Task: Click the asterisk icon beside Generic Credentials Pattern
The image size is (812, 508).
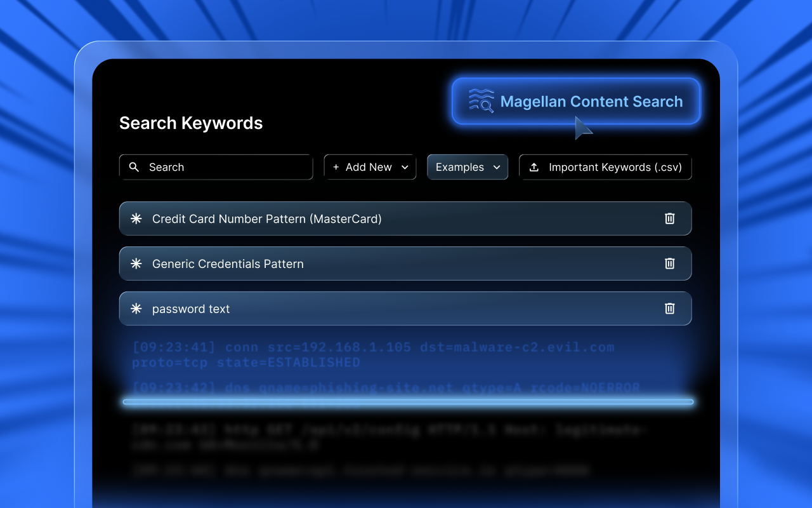Action: (x=136, y=264)
